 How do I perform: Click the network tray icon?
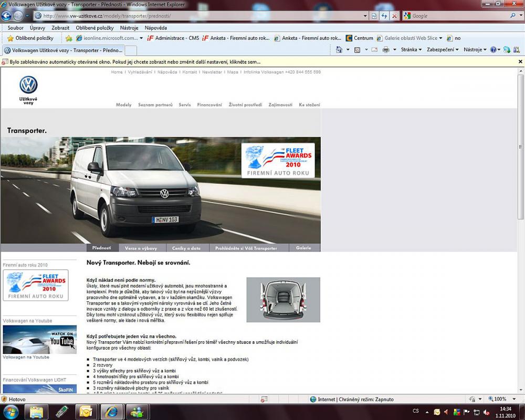pos(477,412)
